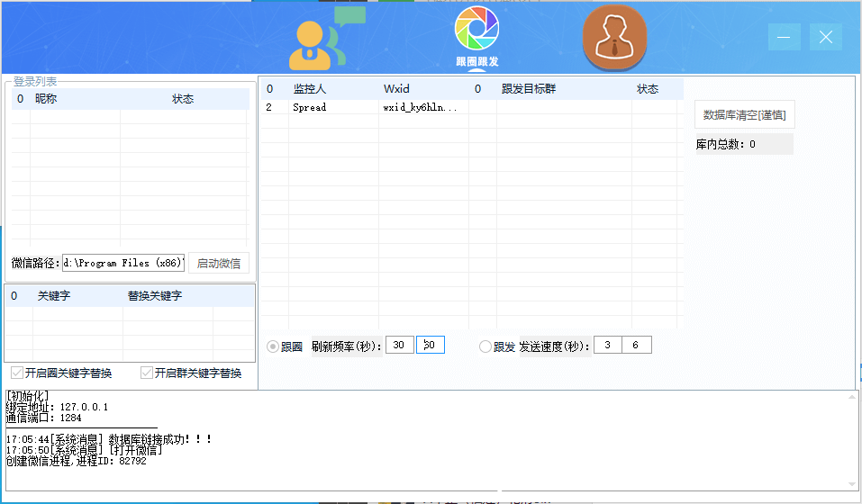This screenshot has width=862, height=504.
Task: Toggle 开启群关键字替换 checkbox
Action: coord(146,373)
